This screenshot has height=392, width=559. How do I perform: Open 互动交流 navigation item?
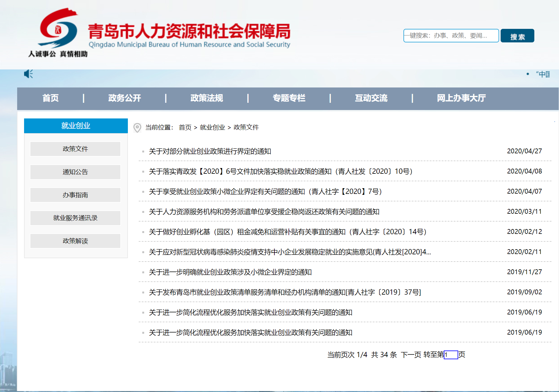371,98
